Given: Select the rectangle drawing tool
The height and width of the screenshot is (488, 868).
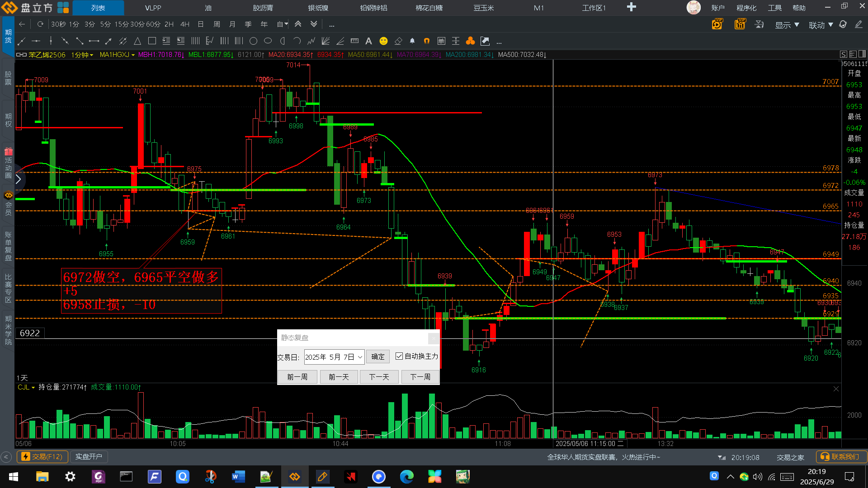Looking at the screenshot, I should pos(152,41).
